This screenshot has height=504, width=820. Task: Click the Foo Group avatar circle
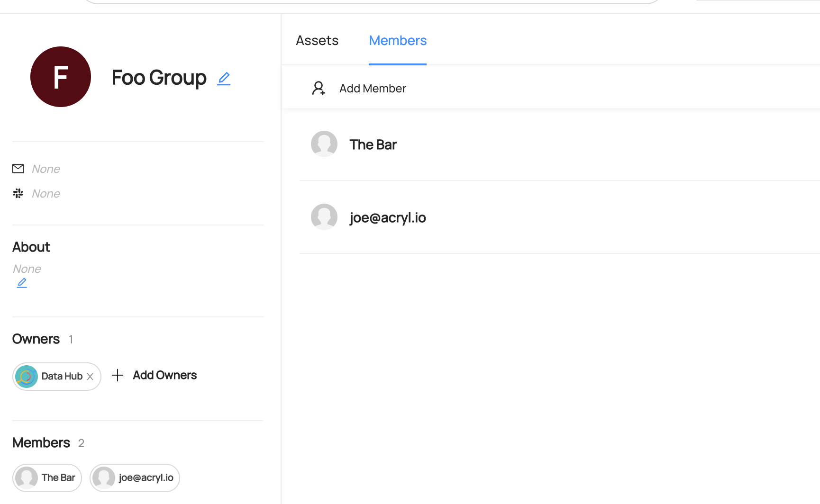click(61, 76)
